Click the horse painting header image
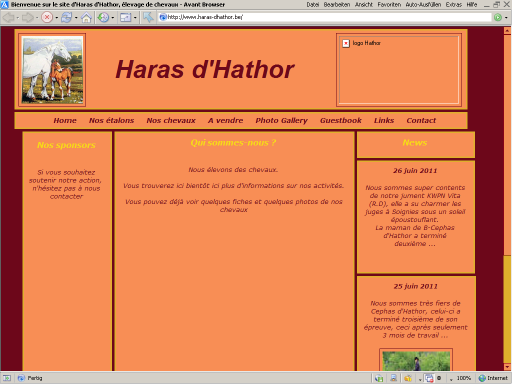Screen dimensions: 512x384 click(52, 70)
